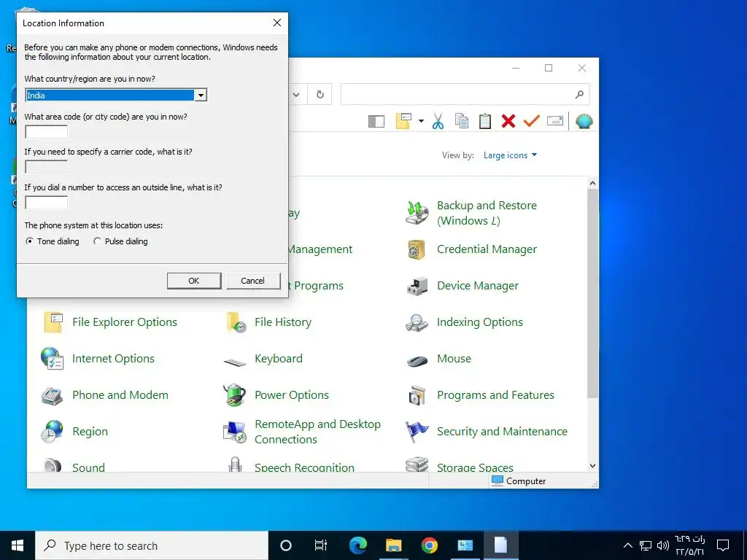Click the Power Options text link
The height and width of the screenshot is (560, 747).
tap(292, 395)
